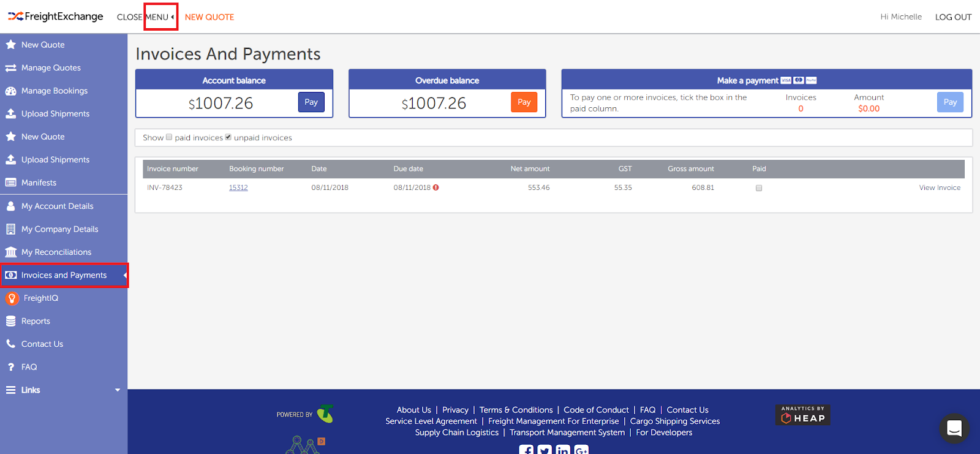Click the FreightExchange logo
The image size is (980, 454).
click(x=55, y=17)
